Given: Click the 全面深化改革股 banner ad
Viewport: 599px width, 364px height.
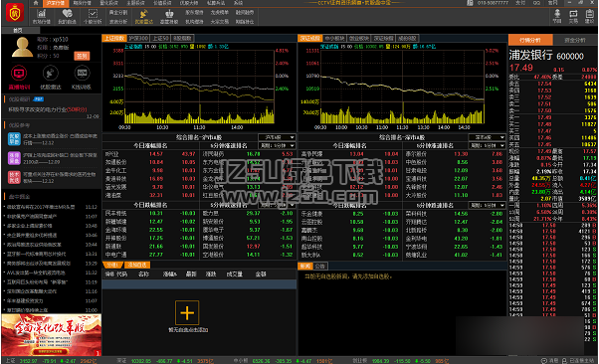Looking at the screenshot, I should (x=52, y=335).
